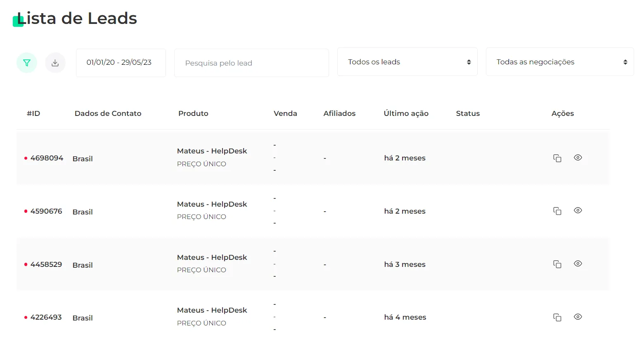This screenshot has width=644, height=344.
Task: Click Brasil contact in row 4698094
Action: coord(83,159)
